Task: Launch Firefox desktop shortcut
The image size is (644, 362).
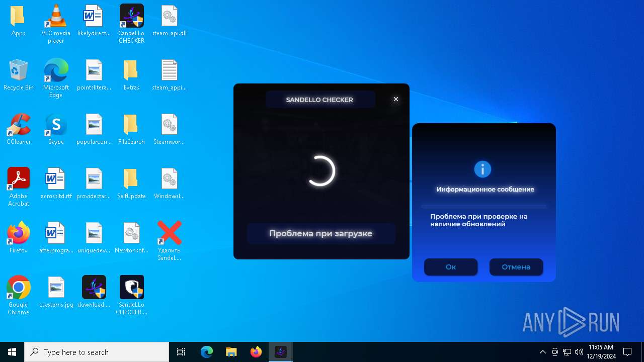Action: 18,238
